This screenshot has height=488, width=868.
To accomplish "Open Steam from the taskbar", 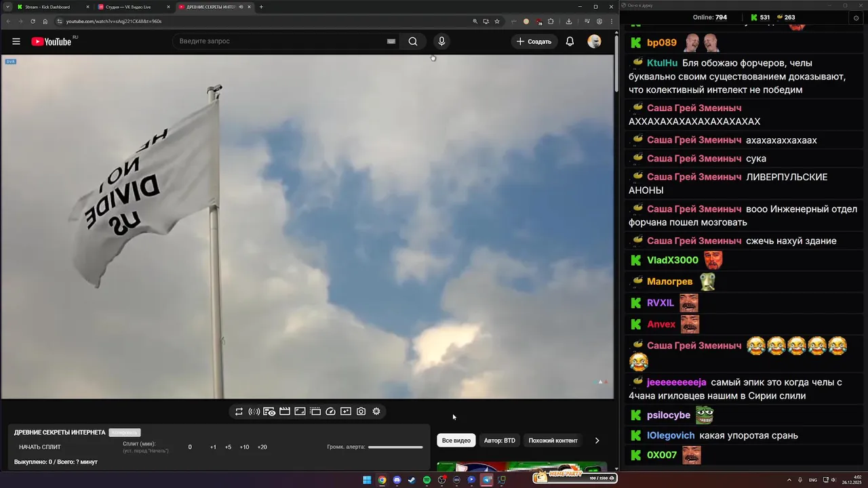I will (x=412, y=480).
